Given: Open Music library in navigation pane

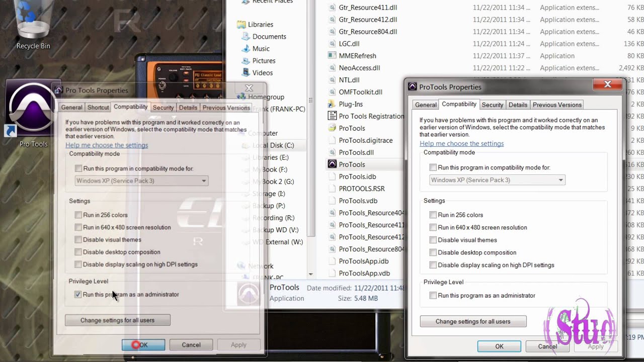Looking at the screenshot, I should (x=246, y=48).
